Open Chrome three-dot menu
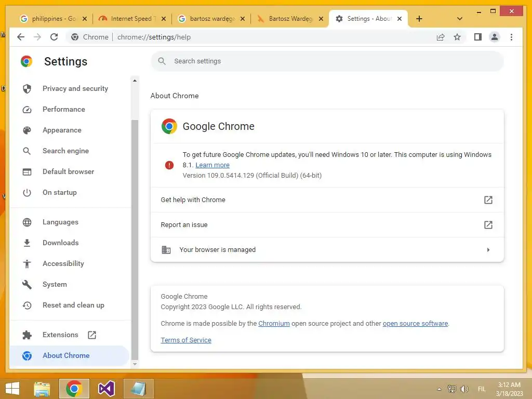532x399 pixels. (x=511, y=37)
